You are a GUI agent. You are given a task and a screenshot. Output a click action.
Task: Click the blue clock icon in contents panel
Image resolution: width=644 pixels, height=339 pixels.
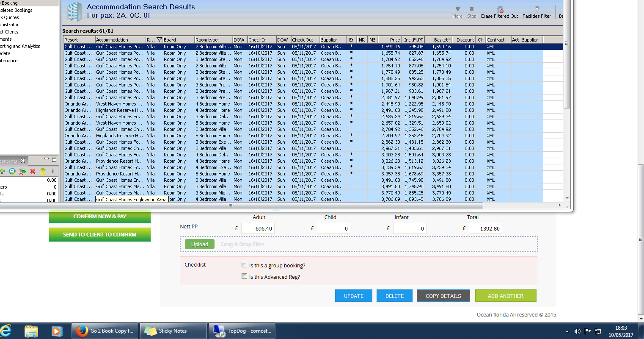point(12,171)
